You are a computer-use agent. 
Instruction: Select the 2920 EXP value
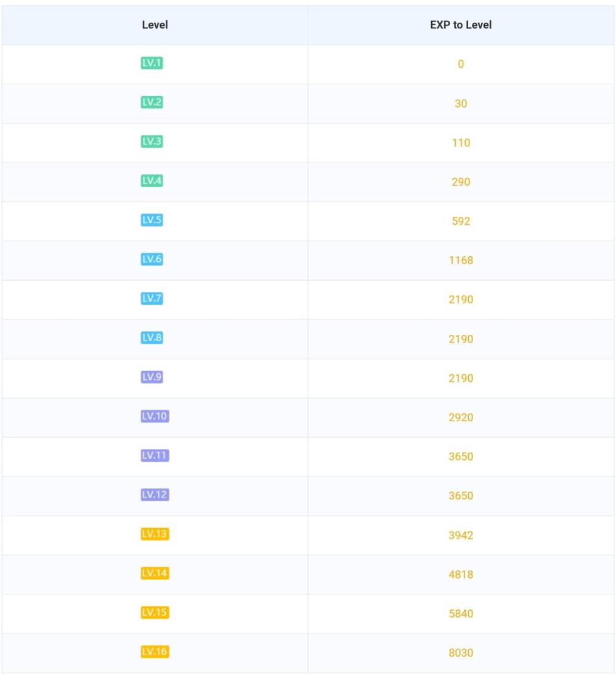pyautogui.click(x=461, y=417)
